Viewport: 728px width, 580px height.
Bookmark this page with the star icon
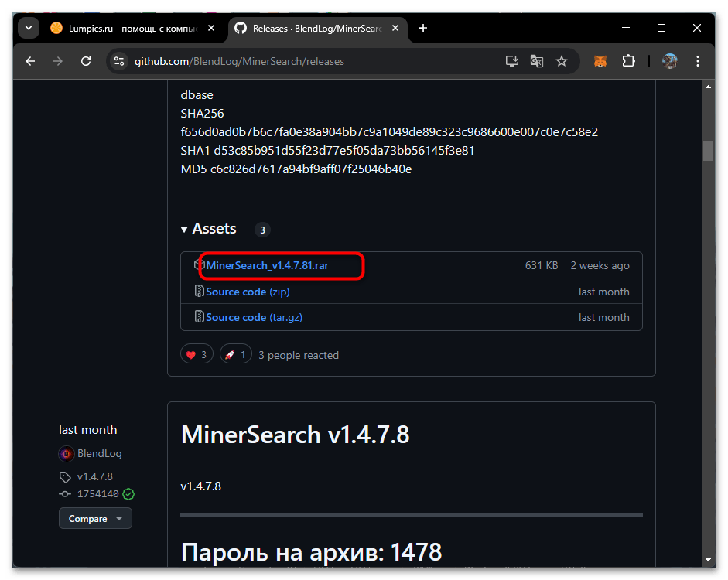tap(562, 61)
